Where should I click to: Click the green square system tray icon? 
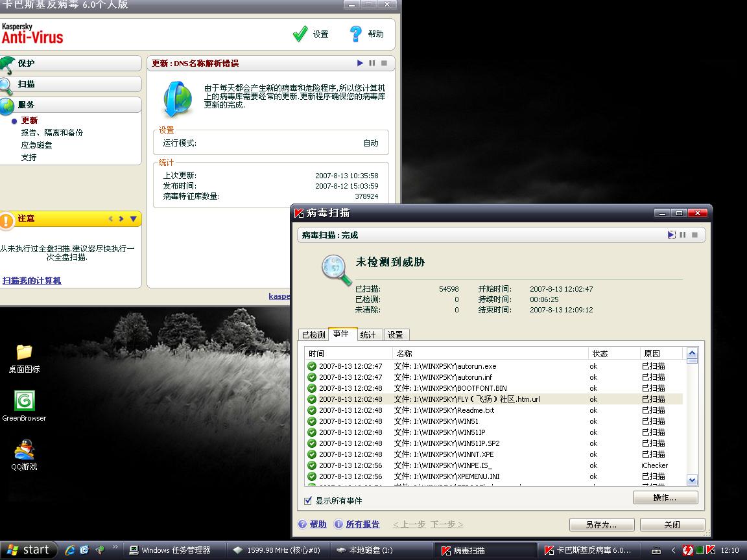tap(700, 550)
